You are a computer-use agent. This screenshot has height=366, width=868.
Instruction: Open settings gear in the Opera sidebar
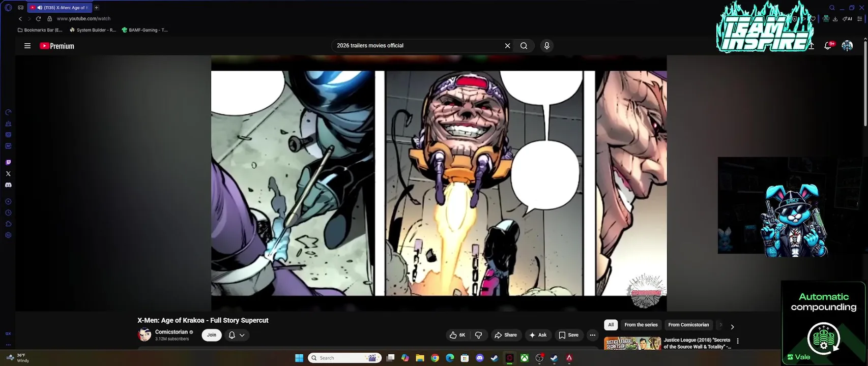[x=8, y=235]
